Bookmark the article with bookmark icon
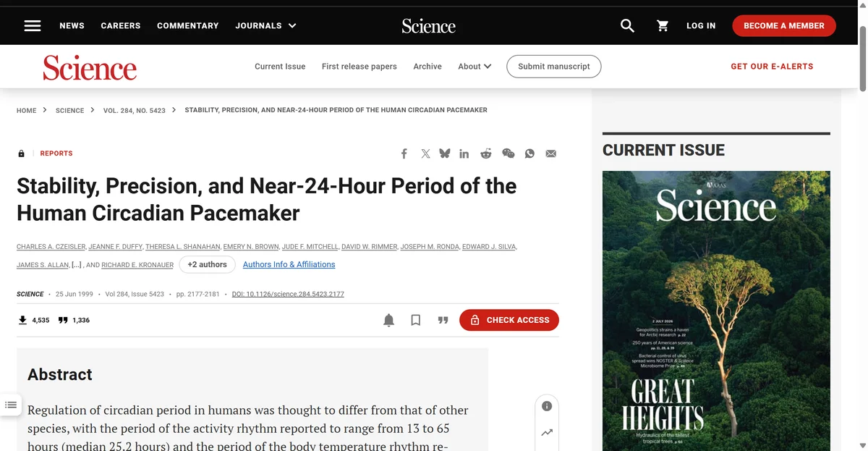Image resolution: width=868 pixels, height=451 pixels. point(416,320)
